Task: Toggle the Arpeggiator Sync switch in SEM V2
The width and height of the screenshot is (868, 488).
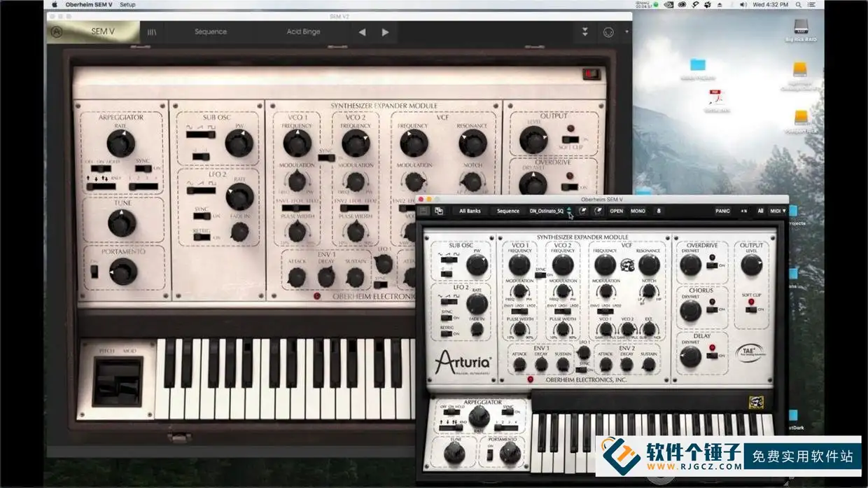Action: coord(144,169)
